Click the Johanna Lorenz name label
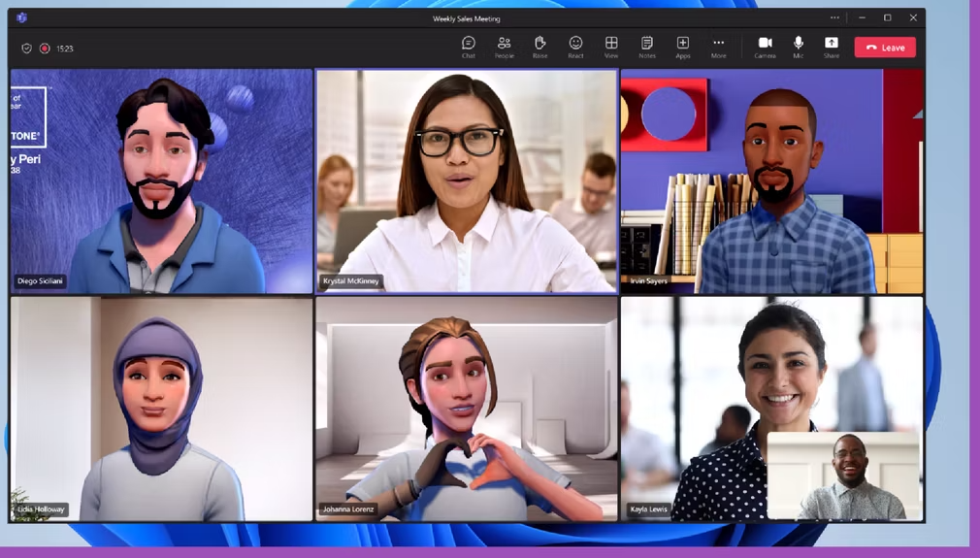 coord(348,509)
